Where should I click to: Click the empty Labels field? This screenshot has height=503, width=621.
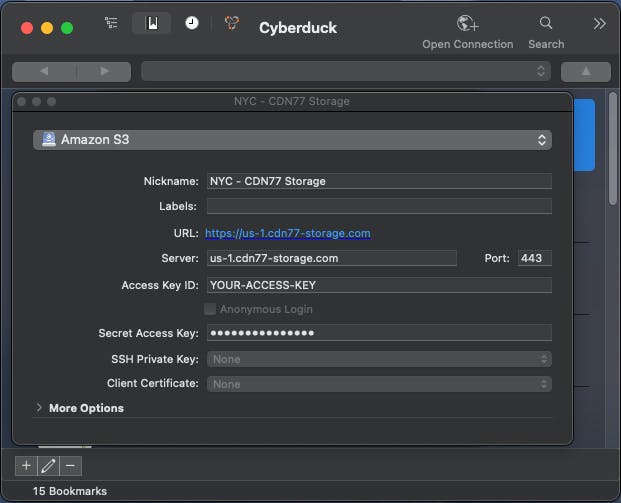(x=379, y=206)
